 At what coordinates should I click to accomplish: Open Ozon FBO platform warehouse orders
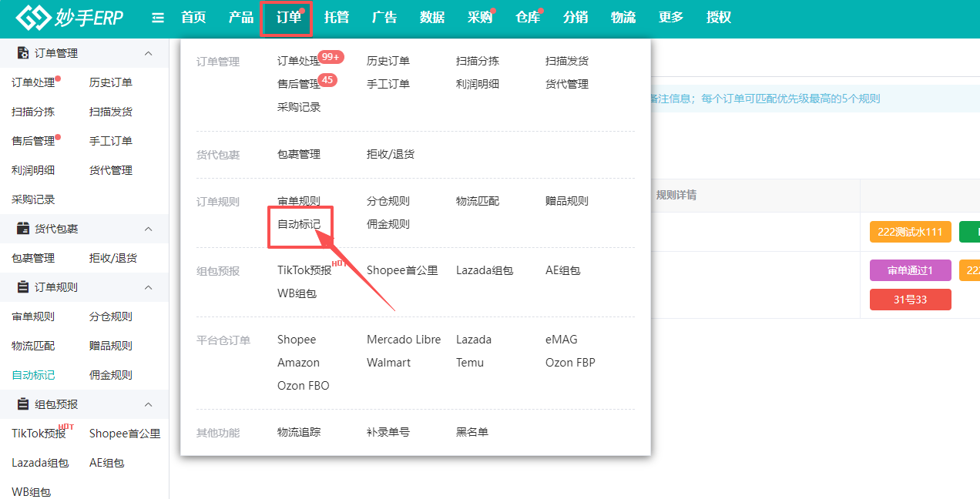tap(303, 386)
